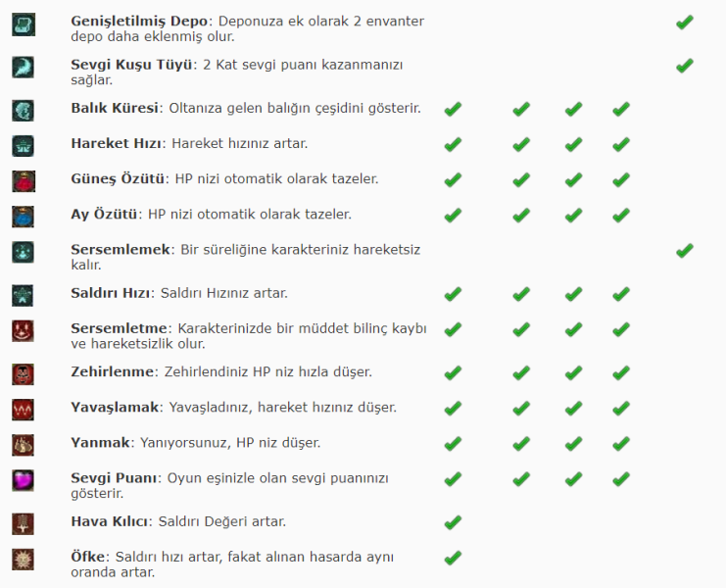Viewport: 726px width, 588px height.
Task: Click the red Güneş Özütü potion icon
Action: (x=24, y=180)
